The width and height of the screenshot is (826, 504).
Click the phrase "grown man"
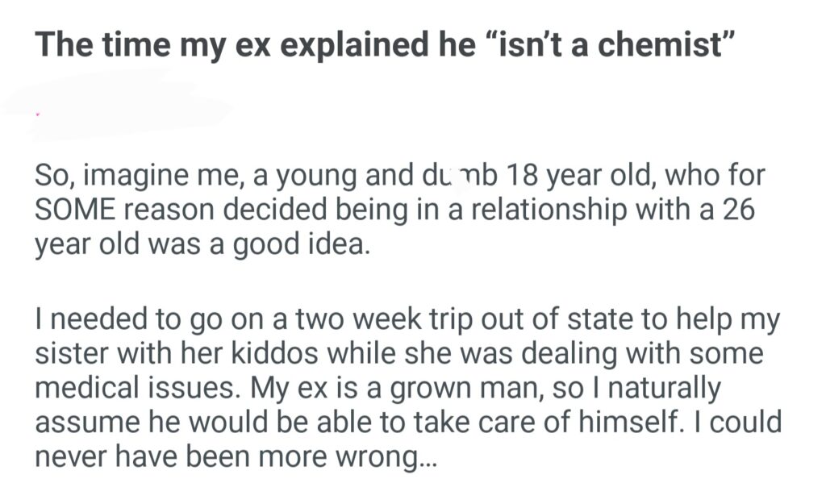click(450, 388)
